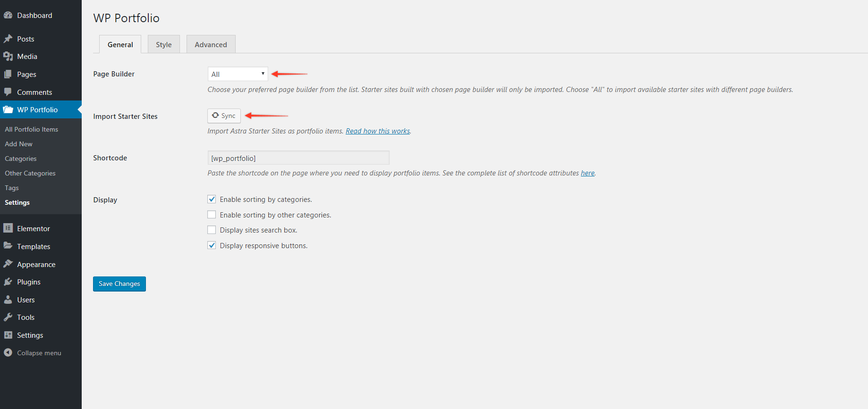Click the Settings sliders icon in sidebar
This screenshot has height=409, width=868.
click(x=8, y=335)
